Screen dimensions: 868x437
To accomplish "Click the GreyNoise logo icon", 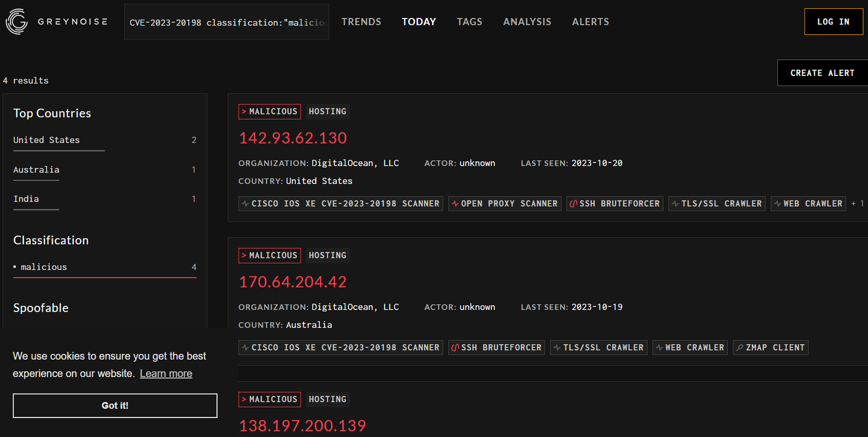I will (x=17, y=22).
